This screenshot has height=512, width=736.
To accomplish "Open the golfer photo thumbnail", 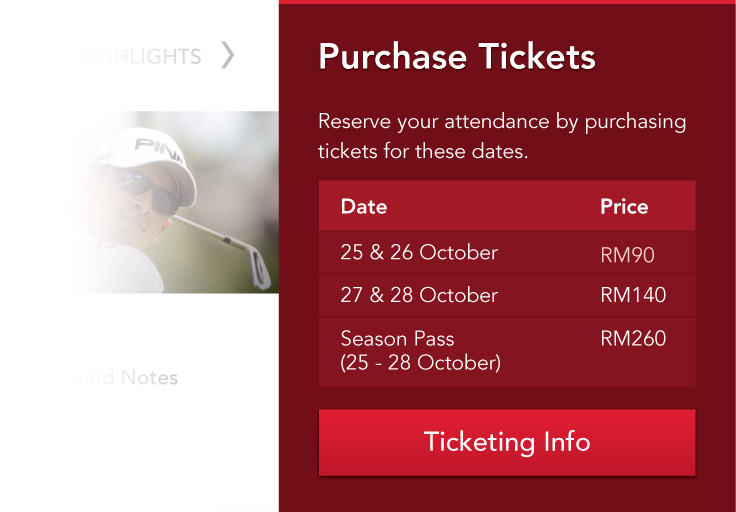I will pos(175,202).
